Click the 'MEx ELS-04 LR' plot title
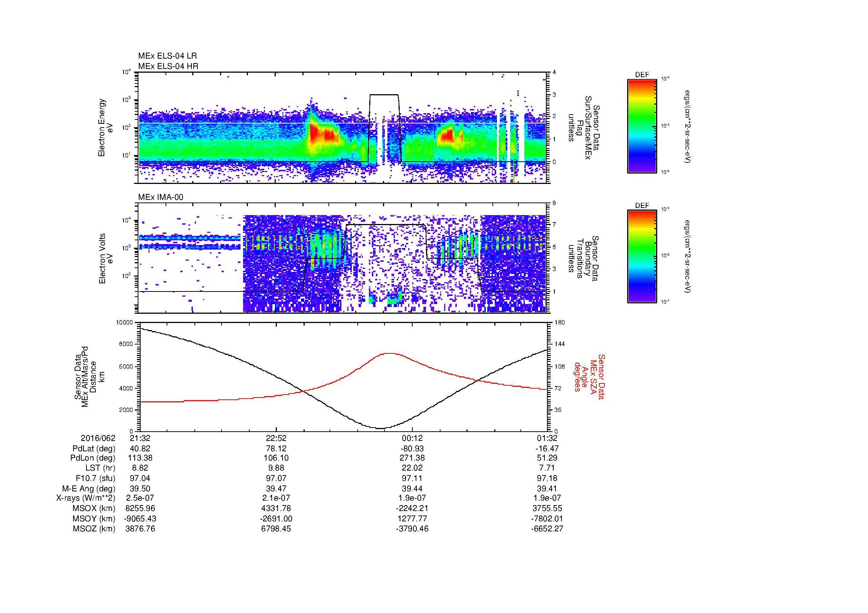Viewport: 868px width, 613px height. [x=167, y=56]
